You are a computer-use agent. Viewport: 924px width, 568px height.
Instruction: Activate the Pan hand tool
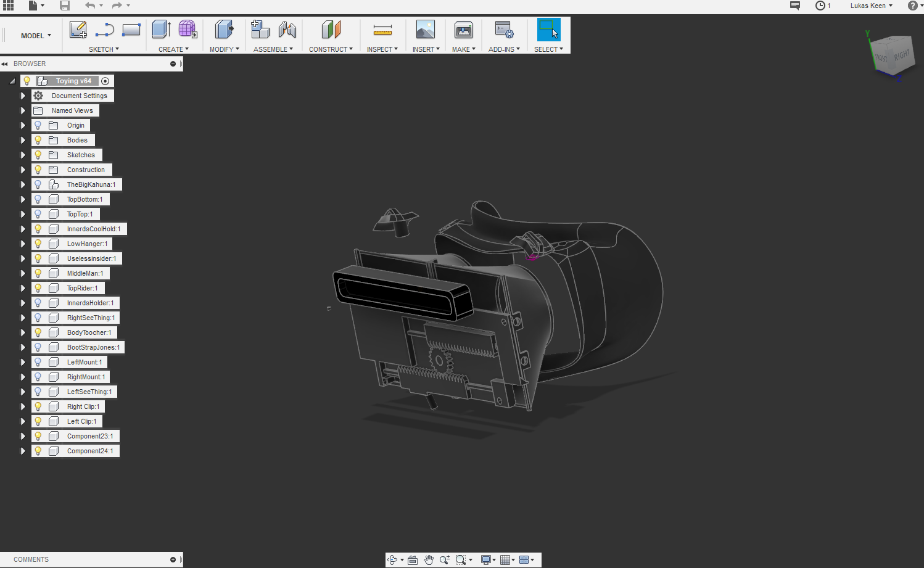coord(429,560)
